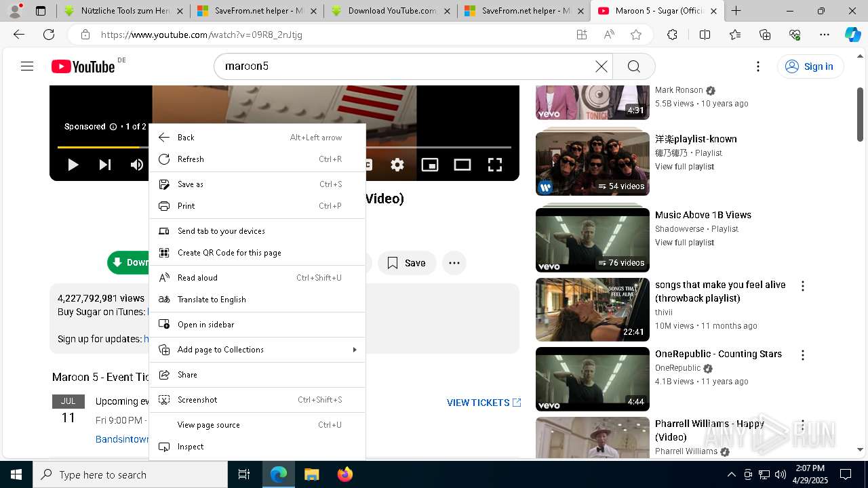Open Task View on the taskbar
Screen dimensions: 868x488
coord(244,474)
